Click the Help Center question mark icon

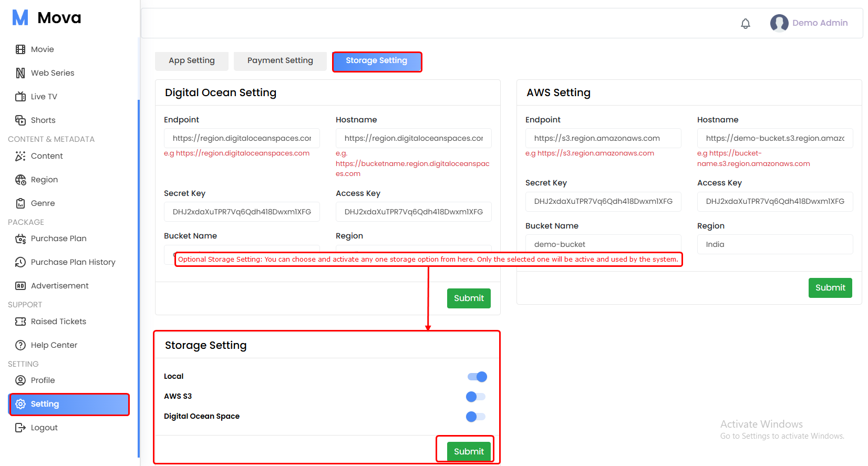pos(20,345)
